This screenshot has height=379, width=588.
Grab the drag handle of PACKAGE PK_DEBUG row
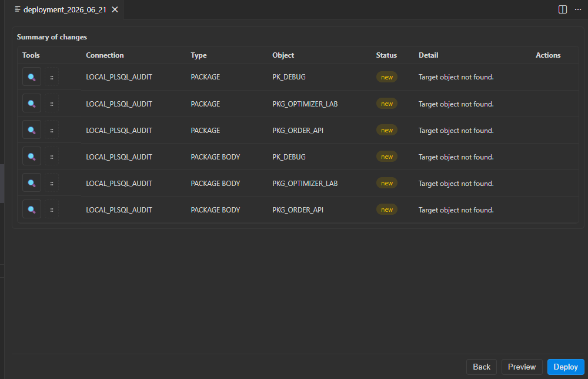point(52,77)
